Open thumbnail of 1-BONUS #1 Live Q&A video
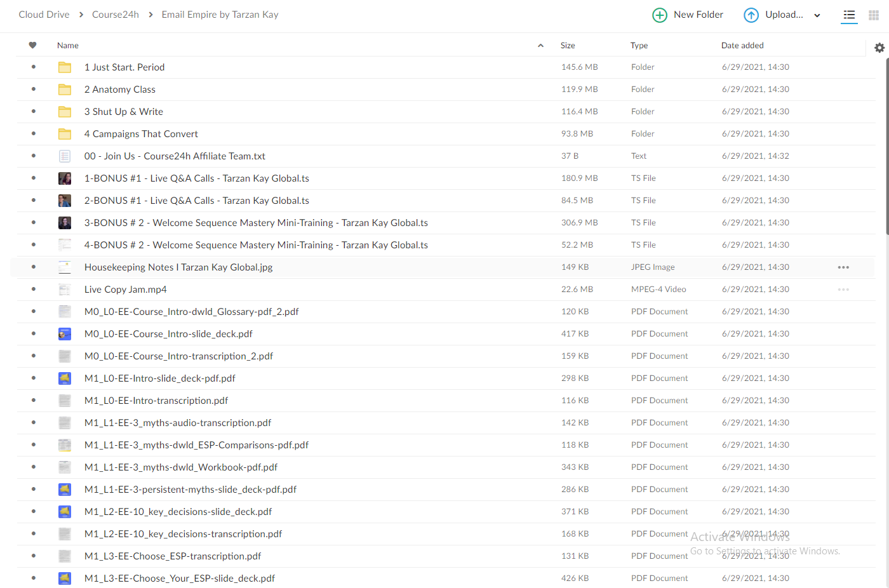889x588 pixels. click(x=65, y=178)
